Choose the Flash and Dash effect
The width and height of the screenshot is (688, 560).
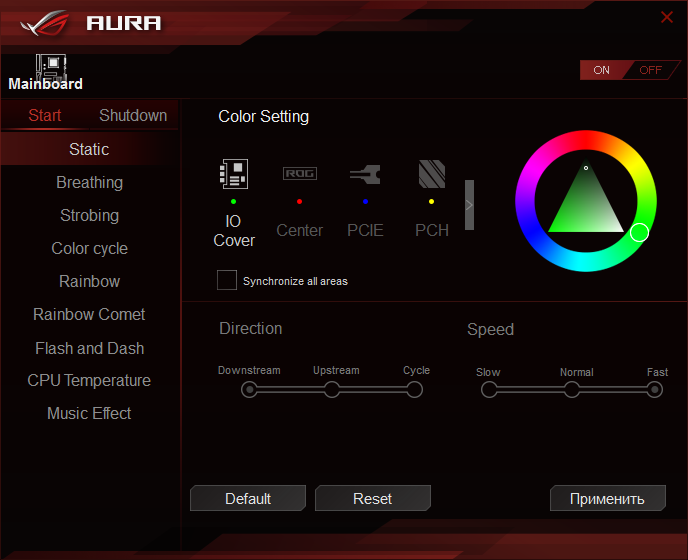(x=89, y=348)
